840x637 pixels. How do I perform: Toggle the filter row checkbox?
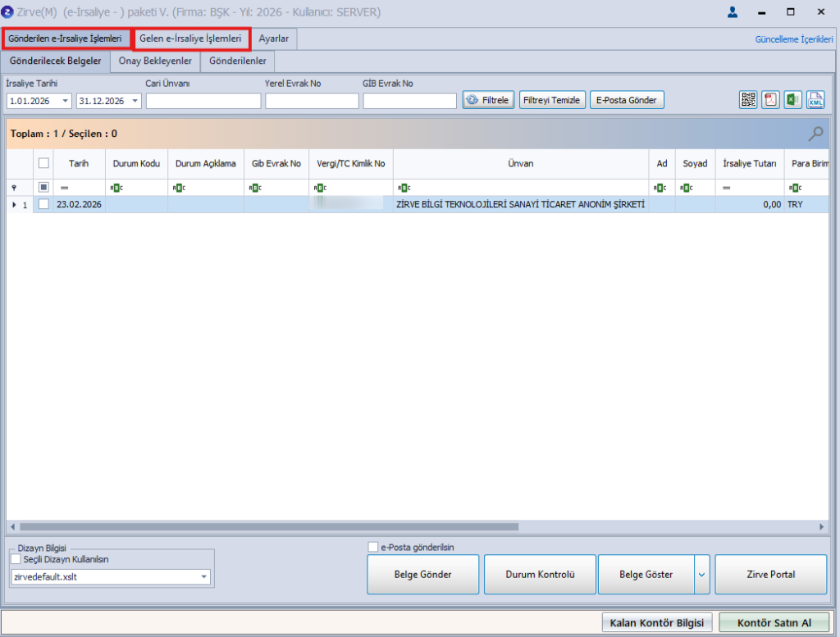point(43,188)
